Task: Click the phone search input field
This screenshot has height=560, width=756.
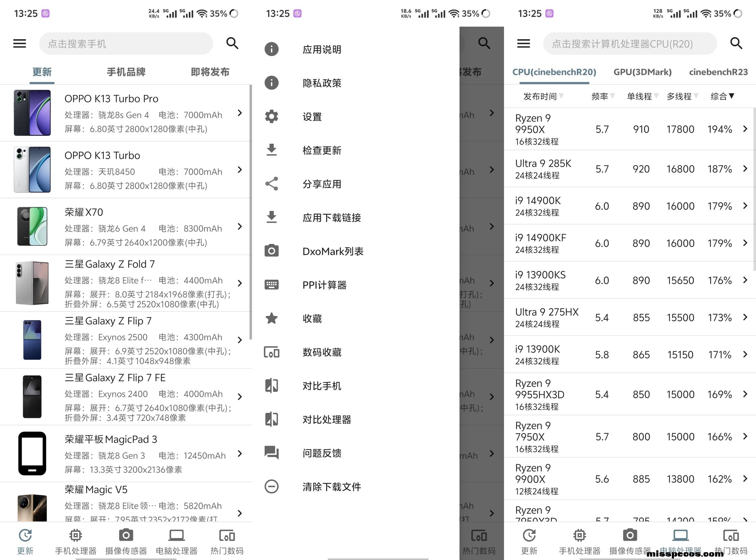Action: (126, 43)
